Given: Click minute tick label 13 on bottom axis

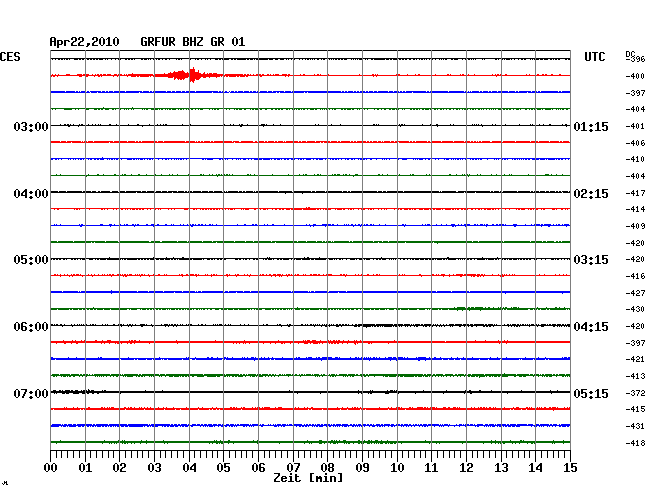Looking at the screenshot, I should [501, 468].
